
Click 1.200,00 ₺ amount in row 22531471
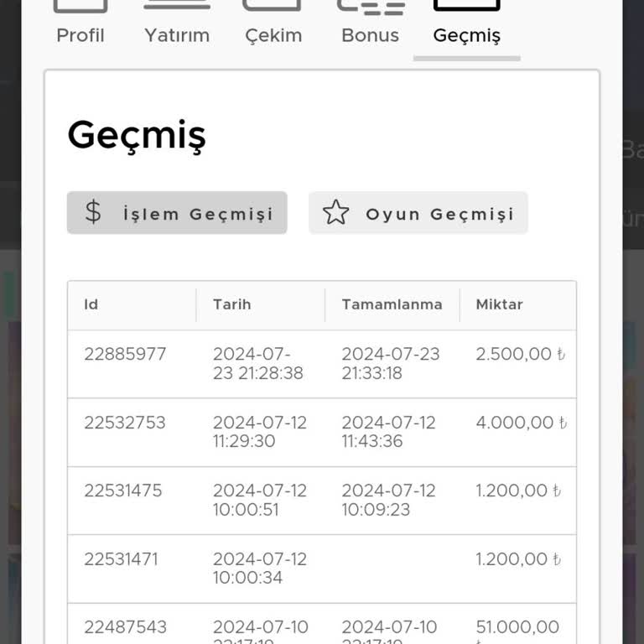tap(518, 559)
